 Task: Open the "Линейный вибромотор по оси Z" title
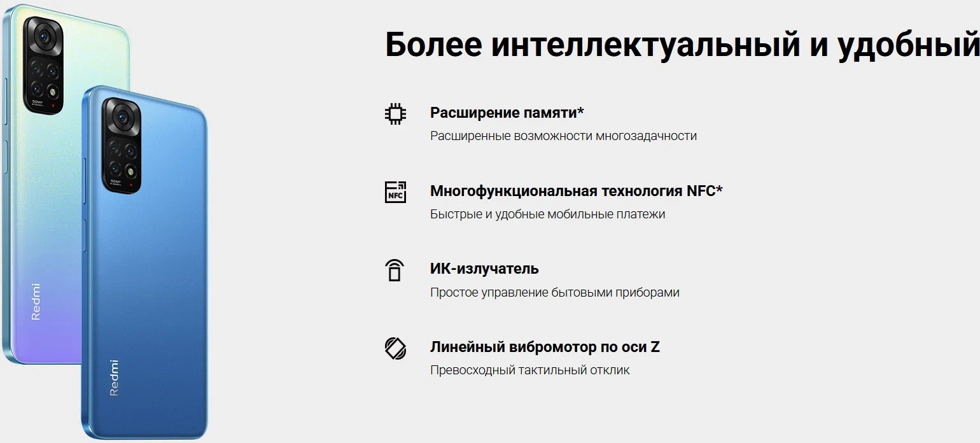tap(545, 348)
